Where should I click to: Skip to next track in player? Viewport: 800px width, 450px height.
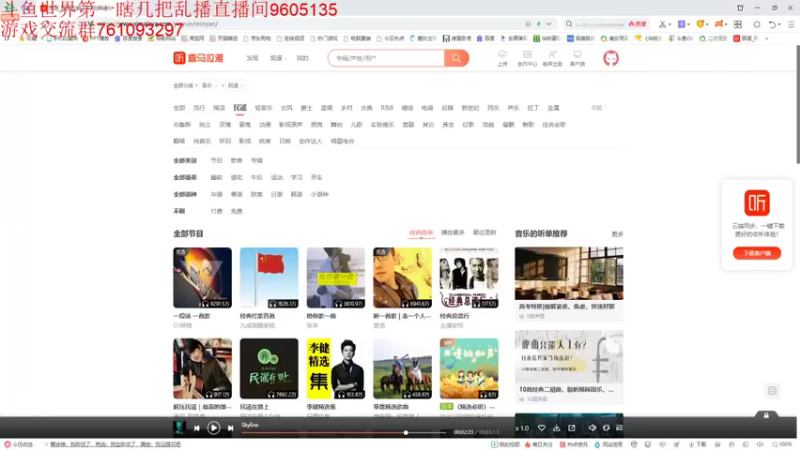click(231, 428)
